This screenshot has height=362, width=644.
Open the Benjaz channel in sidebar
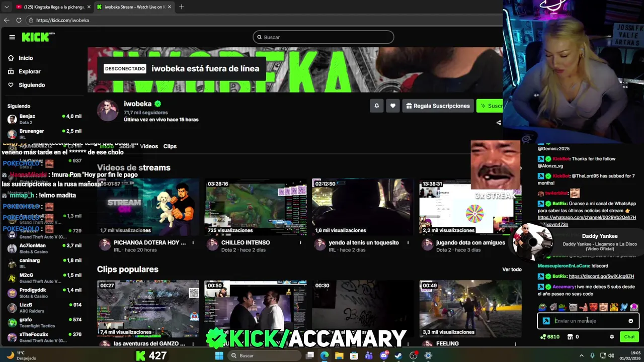[x=44, y=119]
